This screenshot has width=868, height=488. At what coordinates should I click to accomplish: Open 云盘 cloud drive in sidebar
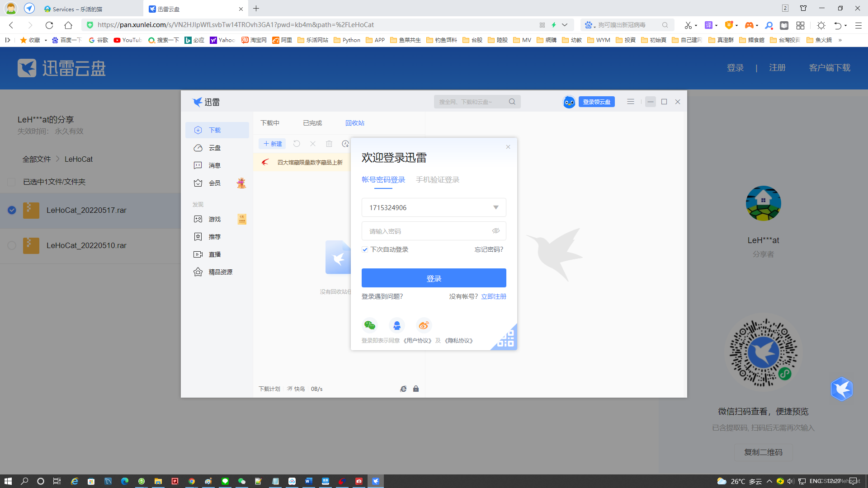214,148
